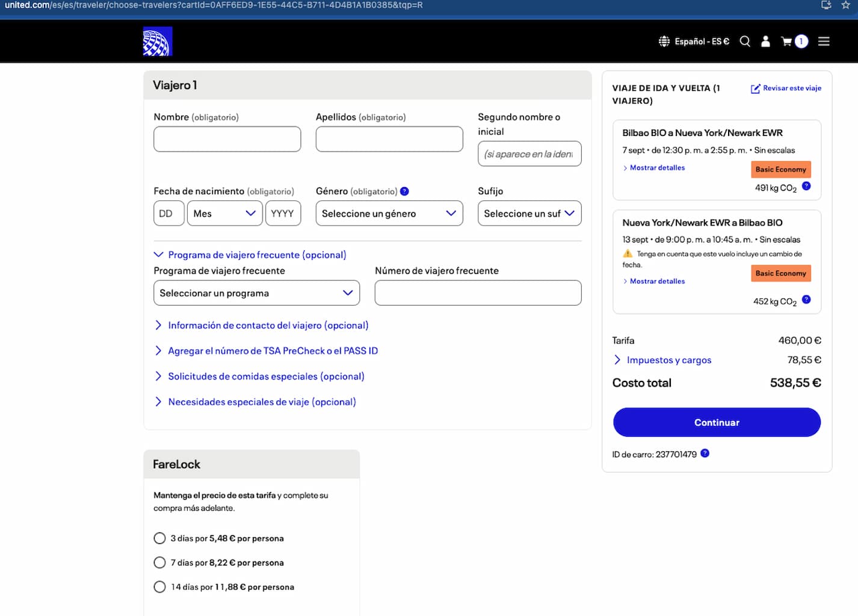Image resolution: width=858 pixels, height=616 pixels.
Task: Click Basic Economy badge on outbound flight
Action: 781,170
